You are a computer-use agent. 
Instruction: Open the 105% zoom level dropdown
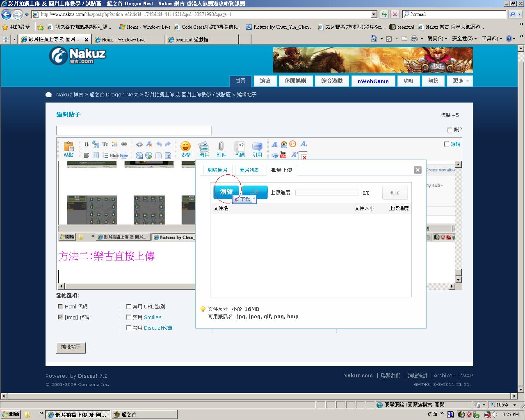tap(514, 405)
